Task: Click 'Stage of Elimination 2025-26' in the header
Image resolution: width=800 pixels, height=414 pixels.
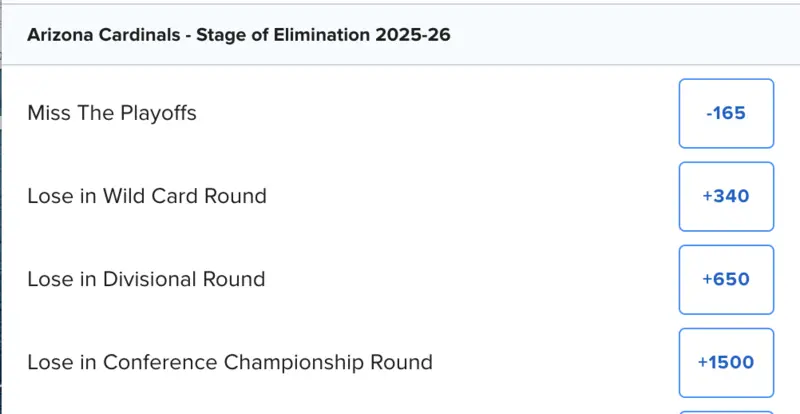Action: [315, 36]
